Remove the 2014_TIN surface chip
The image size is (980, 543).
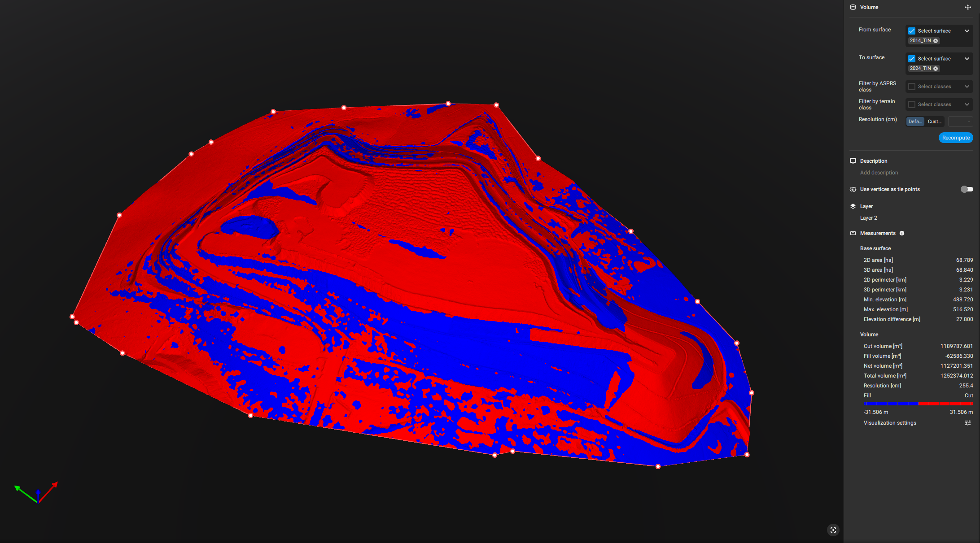(x=936, y=40)
